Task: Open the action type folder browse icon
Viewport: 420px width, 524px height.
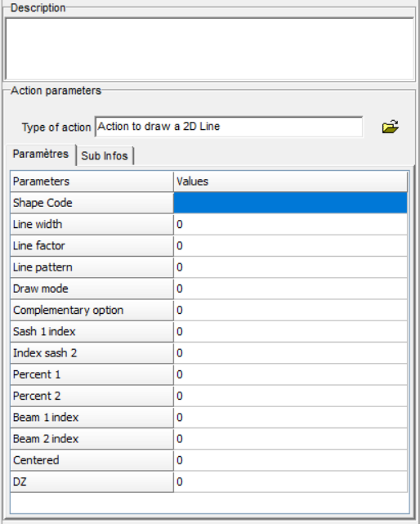Action: coord(390,127)
